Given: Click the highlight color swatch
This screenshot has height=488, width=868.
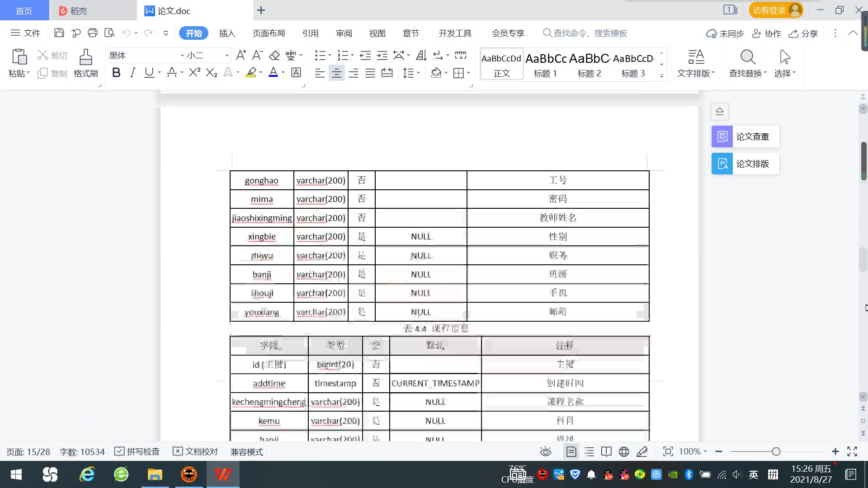Looking at the screenshot, I should tap(251, 72).
